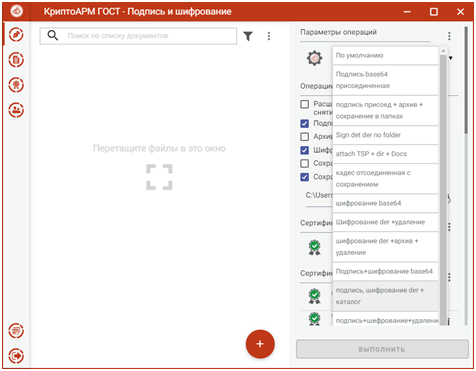Enable the unchecked Сохра... checkbox
476x371 pixels.
point(305,163)
